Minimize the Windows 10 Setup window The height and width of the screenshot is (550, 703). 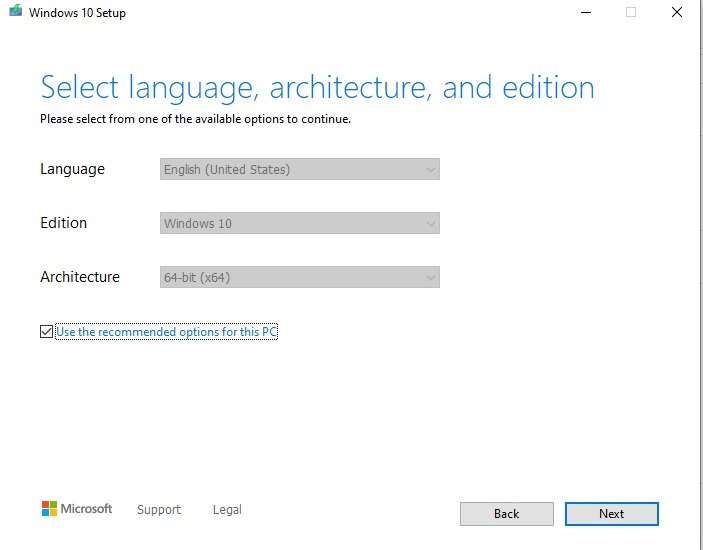(x=586, y=12)
